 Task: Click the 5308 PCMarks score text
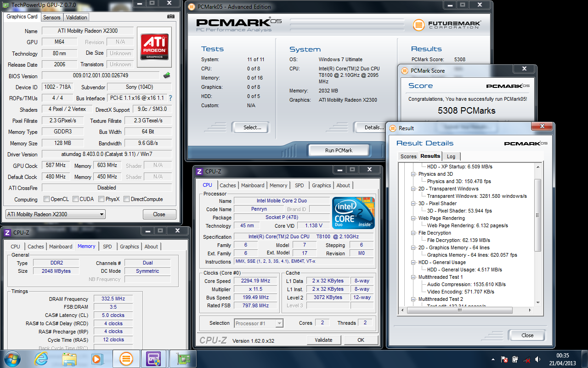coord(466,111)
